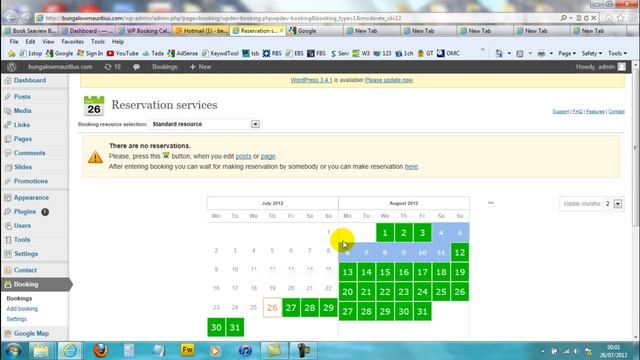Select August 15 on the calendar
This screenshot has width=640, height=360.
click(385, 272)
